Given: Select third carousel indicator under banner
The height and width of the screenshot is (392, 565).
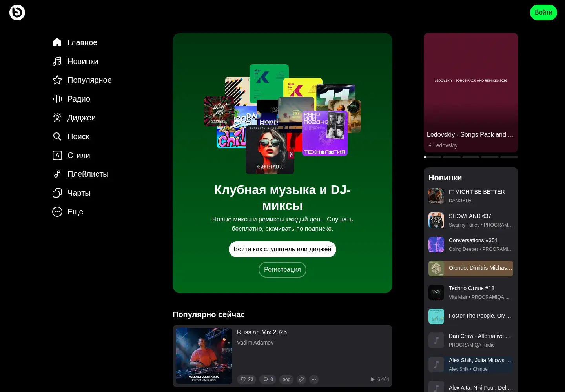Looking at the screenshot, I should pyautogui.click(x=471, y=157).
